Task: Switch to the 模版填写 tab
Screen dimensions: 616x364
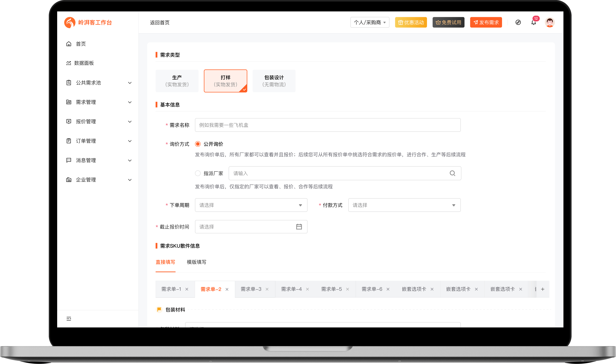Action: pyautogui.click(x=196, y=262)
